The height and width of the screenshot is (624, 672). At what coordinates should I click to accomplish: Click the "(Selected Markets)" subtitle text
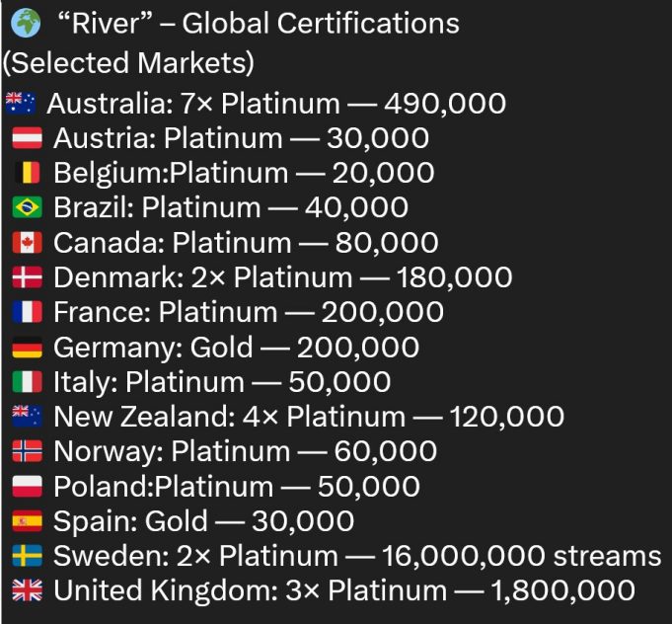[128, 63]
